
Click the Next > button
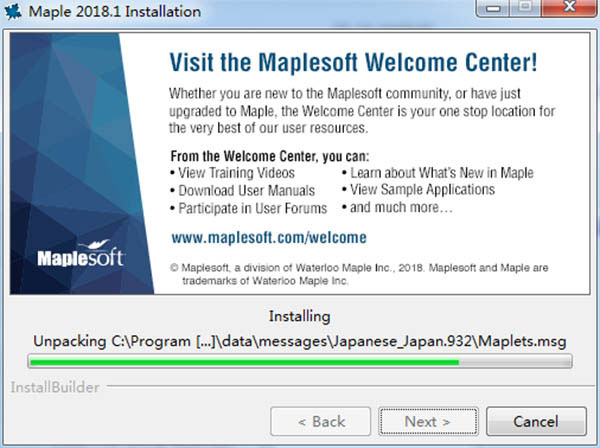(428, 421)
